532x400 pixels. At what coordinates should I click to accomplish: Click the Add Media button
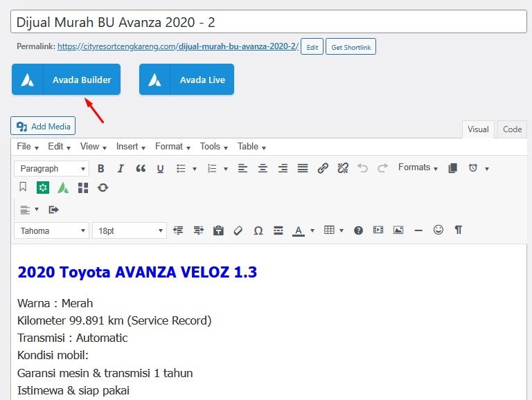43,126
